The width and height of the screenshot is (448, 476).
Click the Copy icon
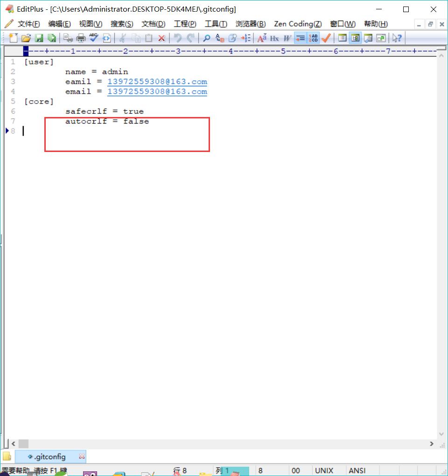pos(136,38)
